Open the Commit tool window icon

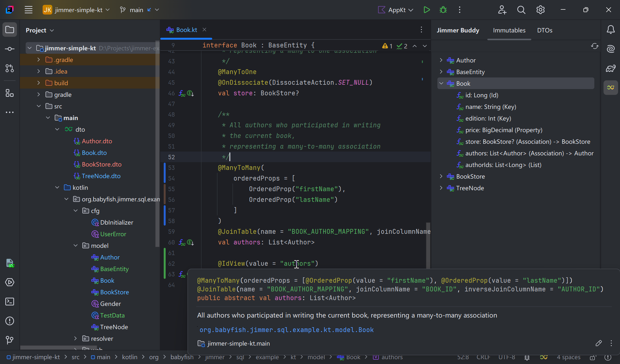coord(10,49)
